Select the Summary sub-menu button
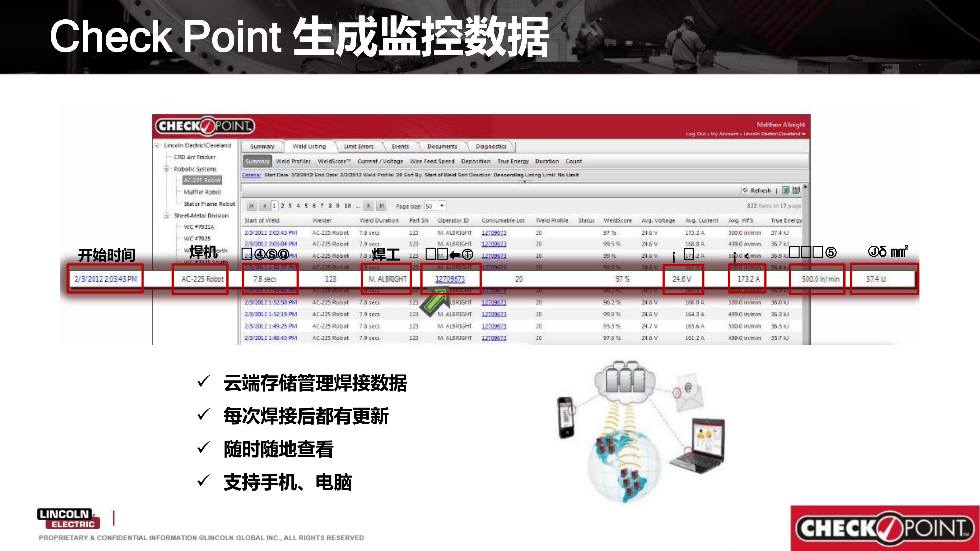 257,161
